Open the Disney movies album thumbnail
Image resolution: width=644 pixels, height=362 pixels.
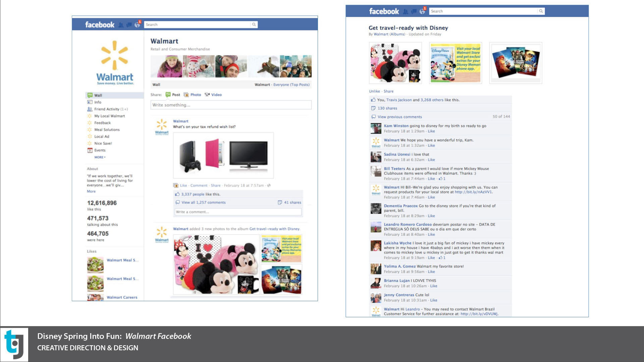(516, 63)
